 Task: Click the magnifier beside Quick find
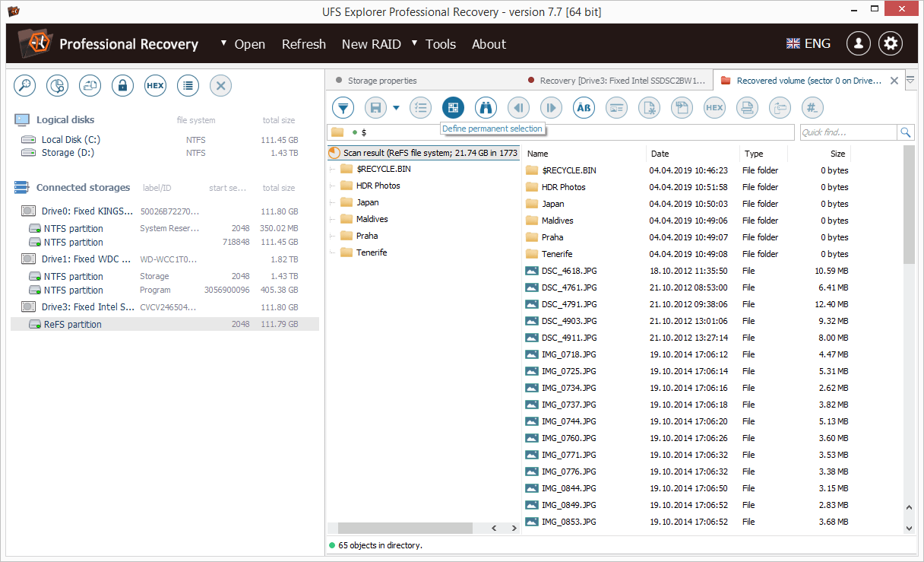point(906,132)
